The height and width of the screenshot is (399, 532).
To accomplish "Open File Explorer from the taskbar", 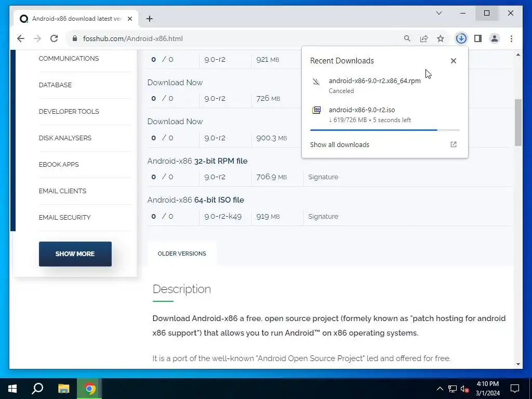I will tap(63, 389).
